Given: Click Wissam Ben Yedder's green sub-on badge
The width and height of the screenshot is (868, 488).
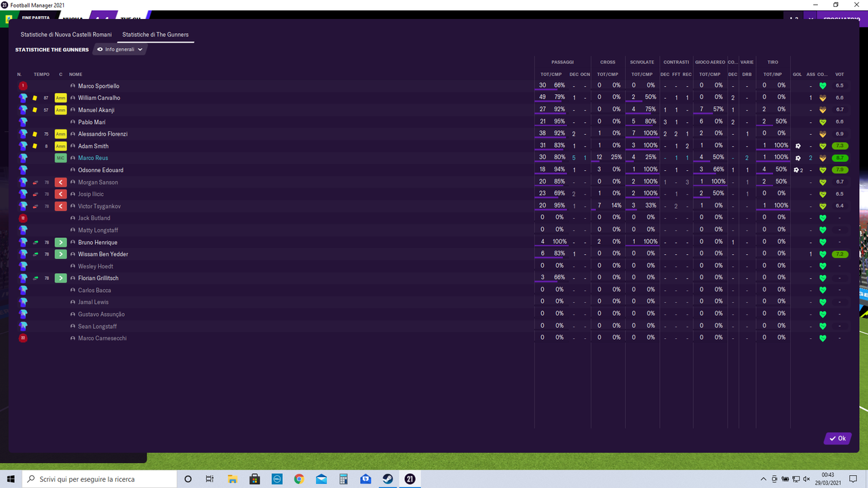Looking at the screenshot, I should [x=60, y=254].
